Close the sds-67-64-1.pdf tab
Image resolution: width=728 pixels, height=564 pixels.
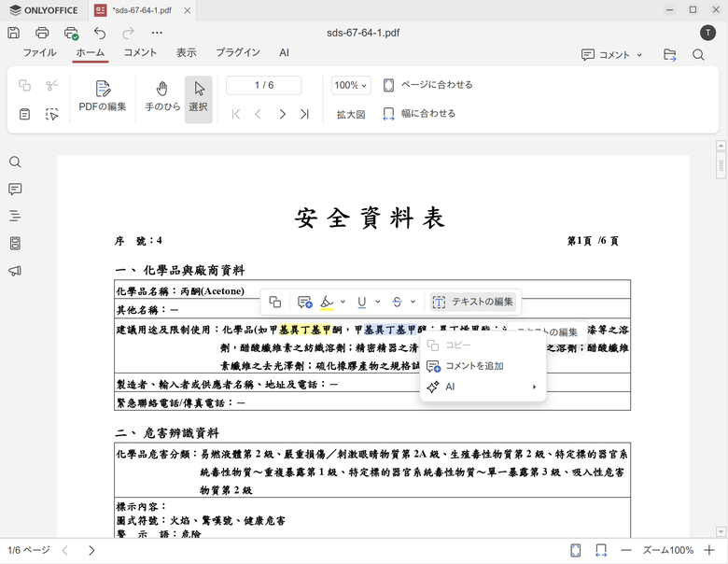(187, 10)
